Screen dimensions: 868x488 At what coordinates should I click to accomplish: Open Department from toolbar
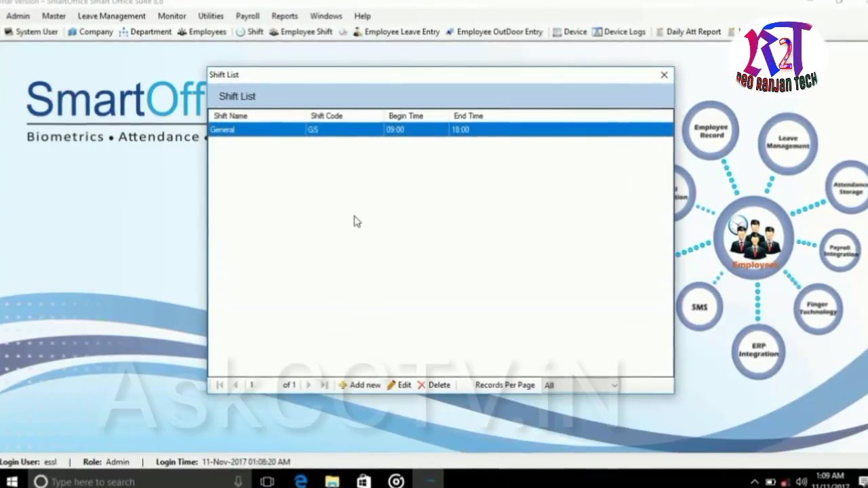145,32
